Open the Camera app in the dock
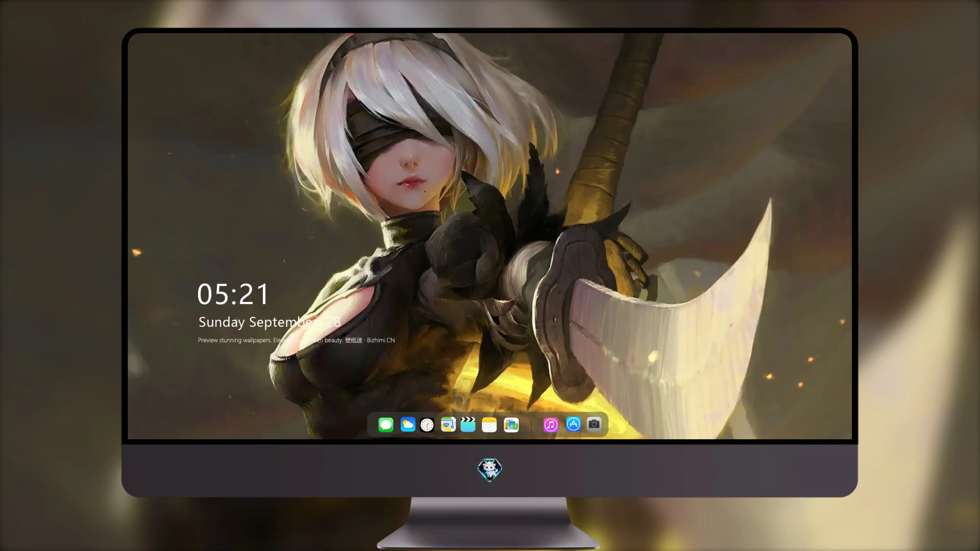This screenshot has width=980, height=551. 594,424
